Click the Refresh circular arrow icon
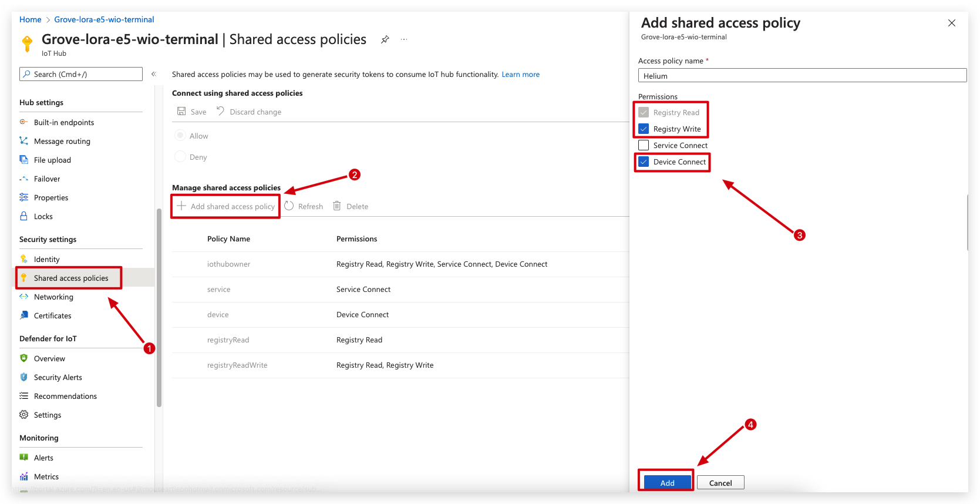This screenshot has height=504, width=980. (x=289, y=206)
